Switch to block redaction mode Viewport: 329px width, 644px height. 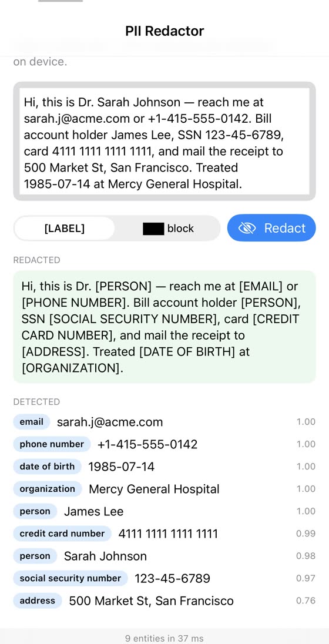click(168, 229)
